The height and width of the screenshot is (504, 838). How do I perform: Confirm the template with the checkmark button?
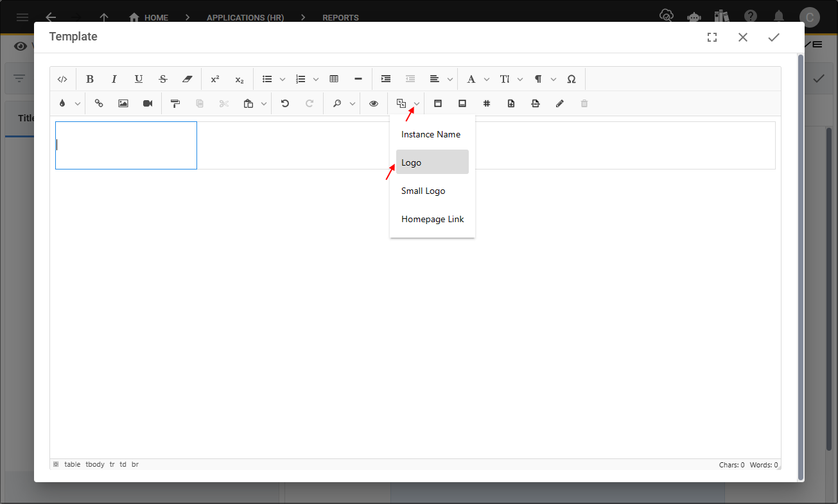pyautogui.click(x=774, y=37)
